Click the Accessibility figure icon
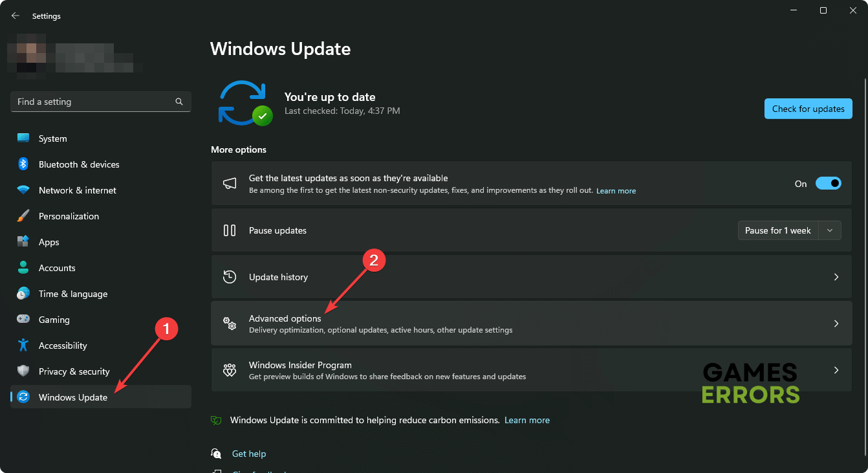 pos(23,346)
